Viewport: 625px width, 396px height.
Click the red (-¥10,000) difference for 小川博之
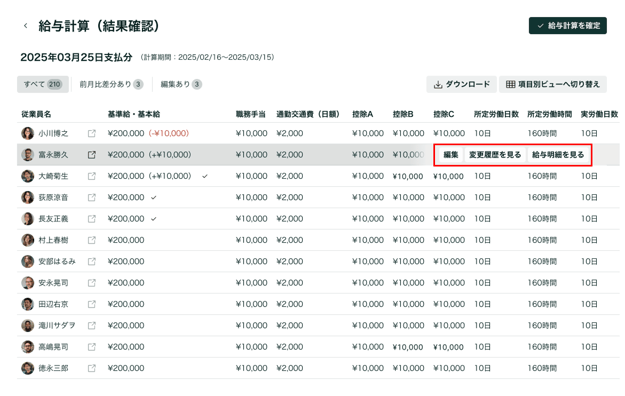169,133
